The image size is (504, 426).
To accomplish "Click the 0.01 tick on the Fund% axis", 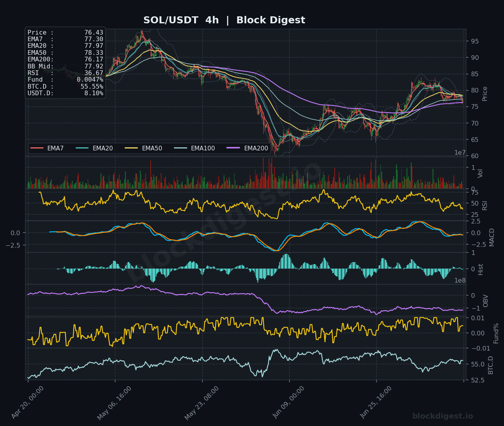I will pos(477,318).
